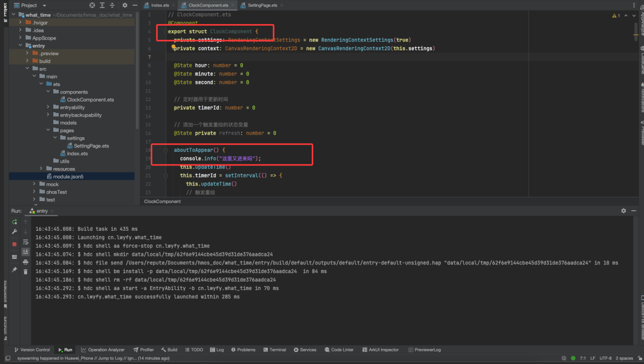Open Index.ets in the pages folder

(x=73, y=153)
